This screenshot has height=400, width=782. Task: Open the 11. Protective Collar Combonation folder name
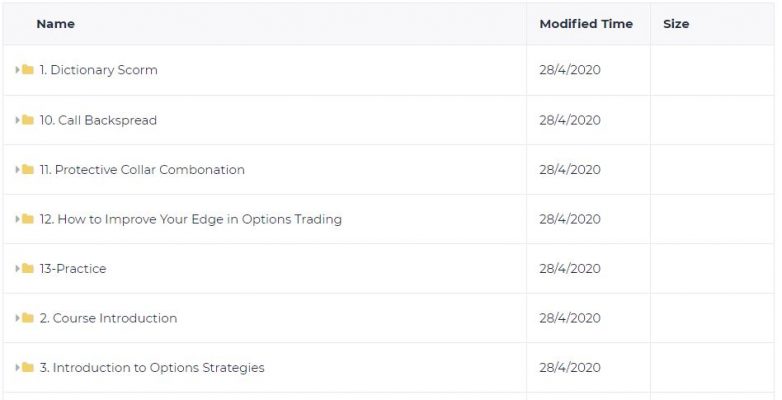point(142,170)
